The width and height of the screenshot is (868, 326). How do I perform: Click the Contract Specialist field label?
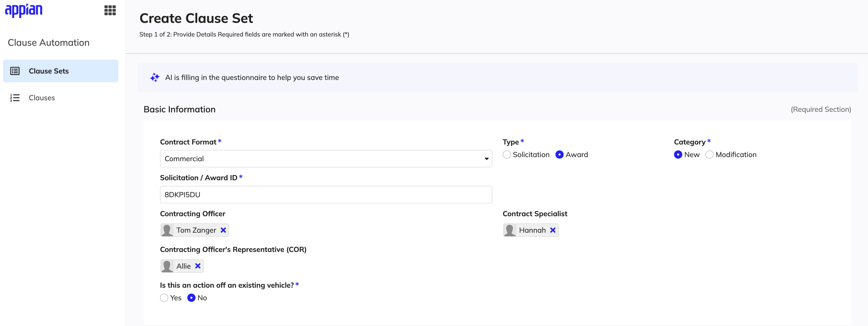[x=535, y=213]
